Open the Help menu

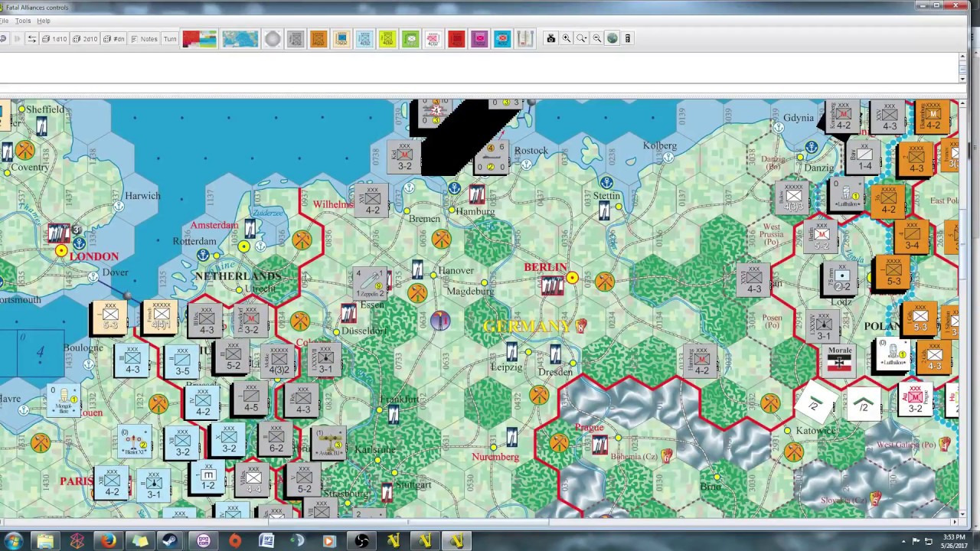(44, 21)
